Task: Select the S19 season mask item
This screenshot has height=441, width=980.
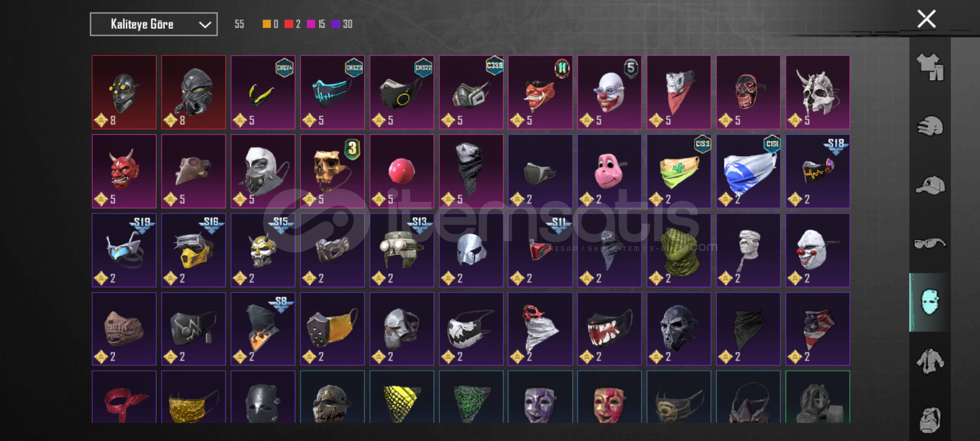Action: [x=124, y=250]
